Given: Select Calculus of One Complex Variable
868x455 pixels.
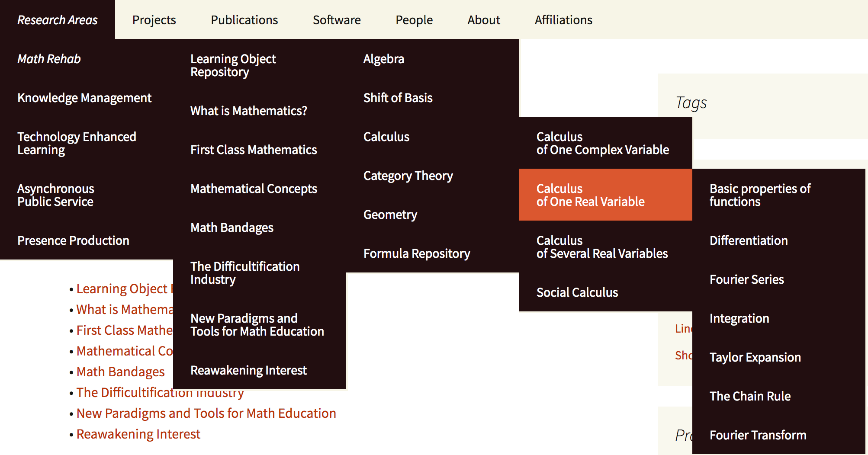Looking at the screenshot, I should [602, 143].
